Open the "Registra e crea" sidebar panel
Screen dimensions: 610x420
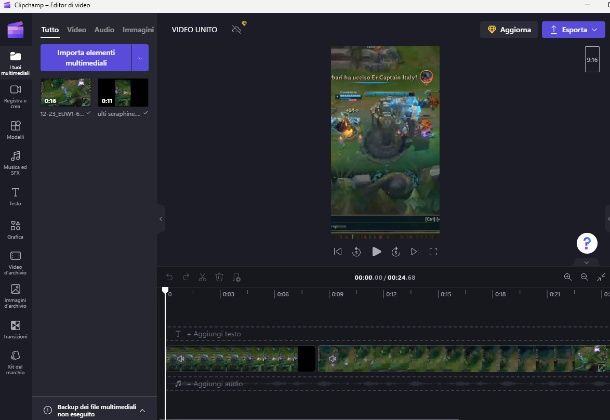[x=15, y=96]
